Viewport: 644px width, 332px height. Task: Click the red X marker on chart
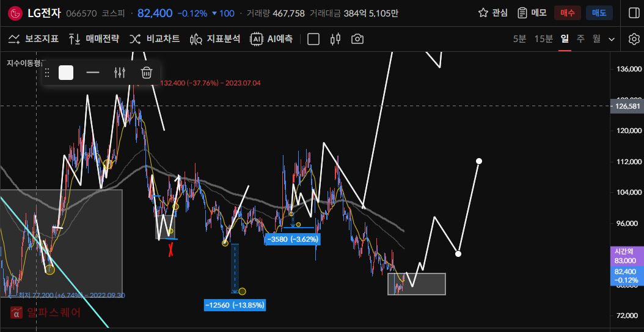click(x=171, y=250)
